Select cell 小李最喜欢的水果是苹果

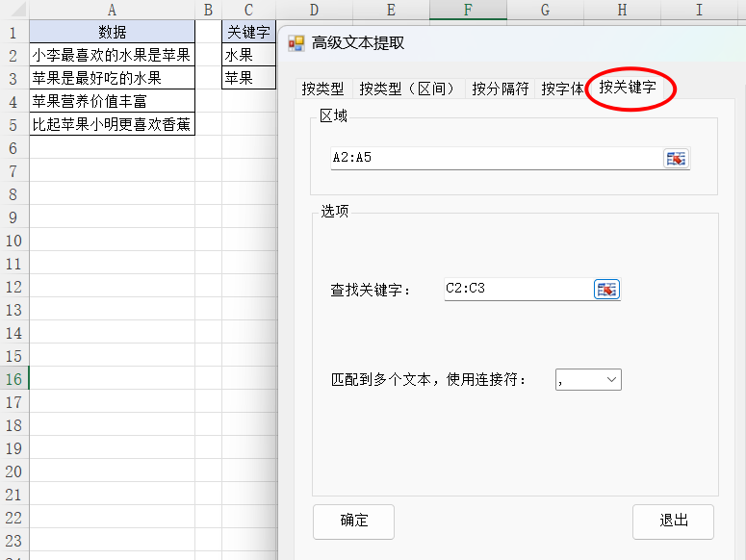(x=113, y=55)
